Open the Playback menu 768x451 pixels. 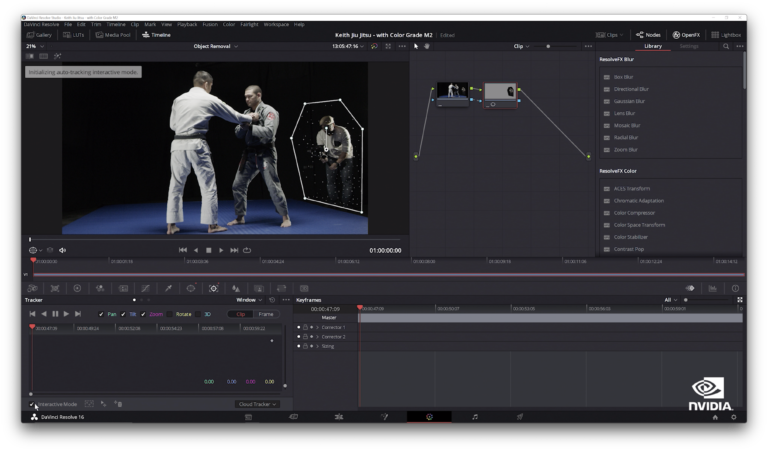(187, 24)
